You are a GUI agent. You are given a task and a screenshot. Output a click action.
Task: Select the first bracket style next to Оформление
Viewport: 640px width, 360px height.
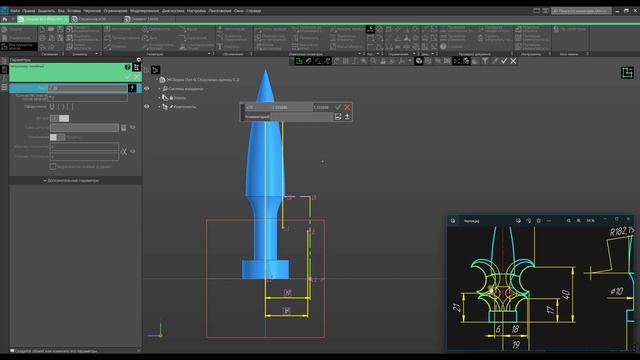pos(52,107)
